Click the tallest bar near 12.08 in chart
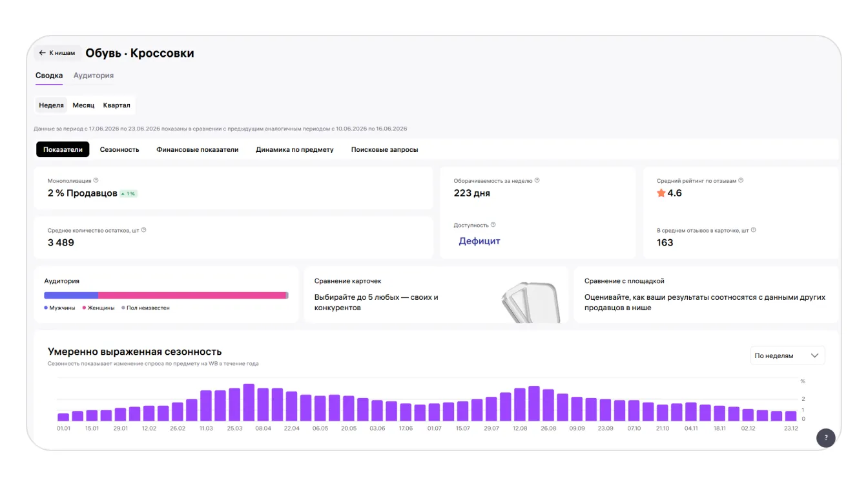Image resolution: width=868 pixels, height=486 pixels. (x=534, y=404)
